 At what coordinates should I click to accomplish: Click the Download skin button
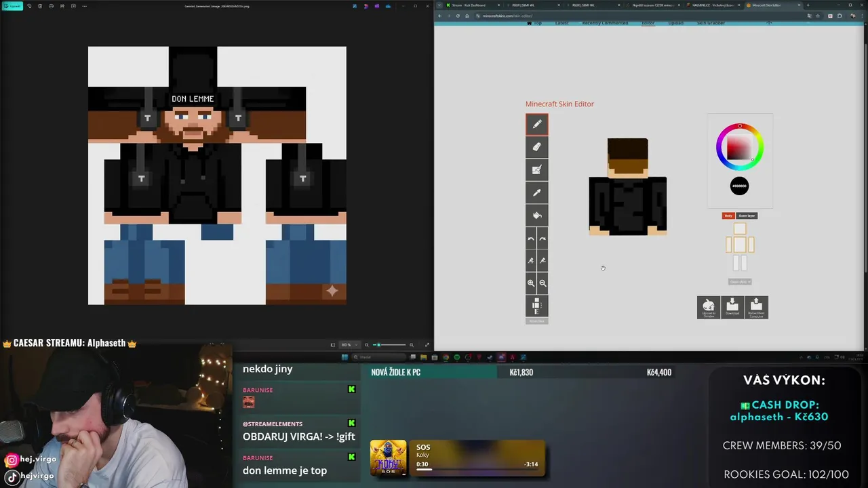pyautogui.click(x=732, y=307)
